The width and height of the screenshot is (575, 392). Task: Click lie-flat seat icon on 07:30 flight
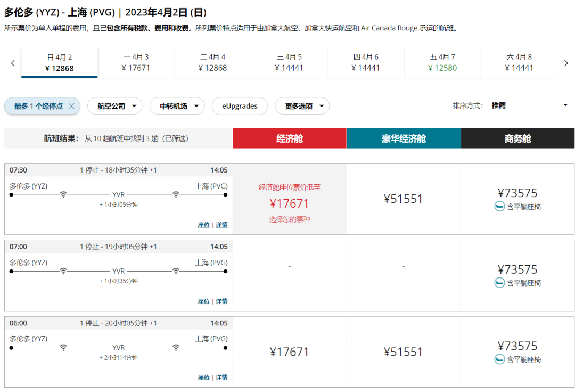[499, 207]
